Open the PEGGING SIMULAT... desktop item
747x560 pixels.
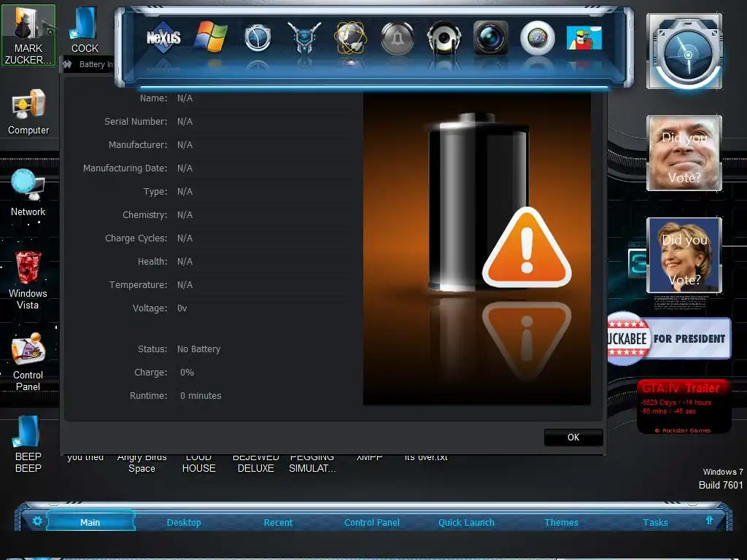coord(312,463)
